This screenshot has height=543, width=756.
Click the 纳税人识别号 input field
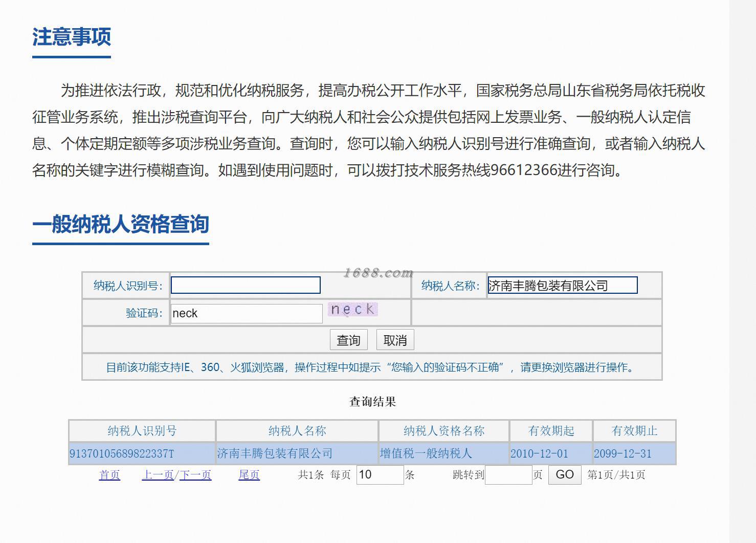coord(246,285)
